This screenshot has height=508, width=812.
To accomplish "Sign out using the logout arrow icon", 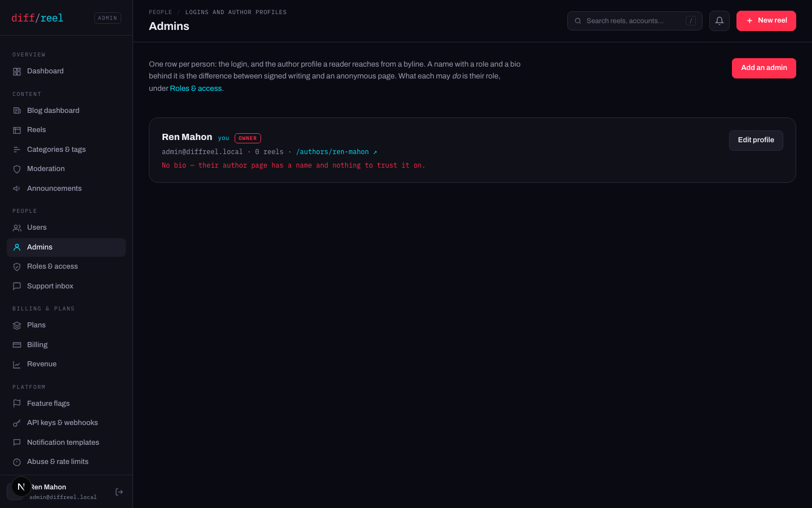I will pos(119,492).
